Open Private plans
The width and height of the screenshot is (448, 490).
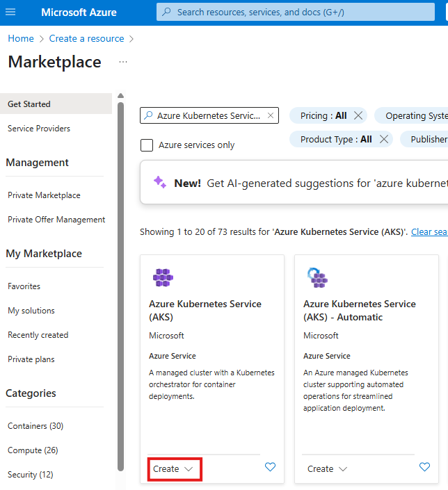point(31,359)
